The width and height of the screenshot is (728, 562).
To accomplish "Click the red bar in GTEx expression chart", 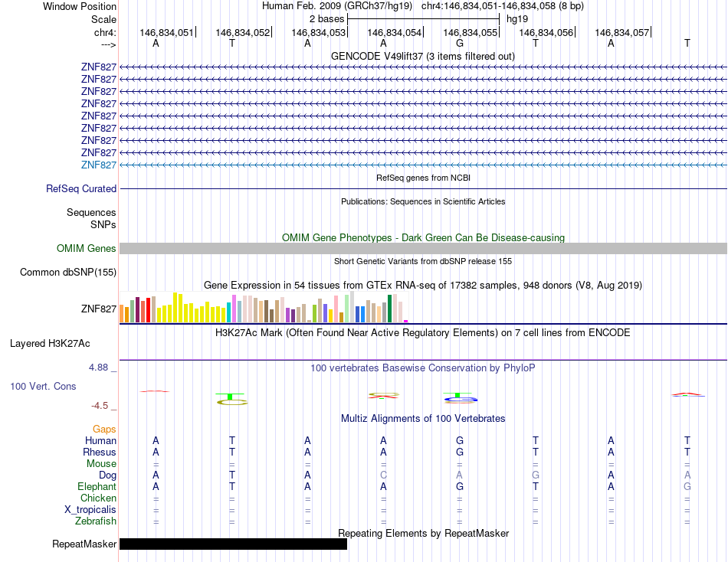I will point(148,310).
